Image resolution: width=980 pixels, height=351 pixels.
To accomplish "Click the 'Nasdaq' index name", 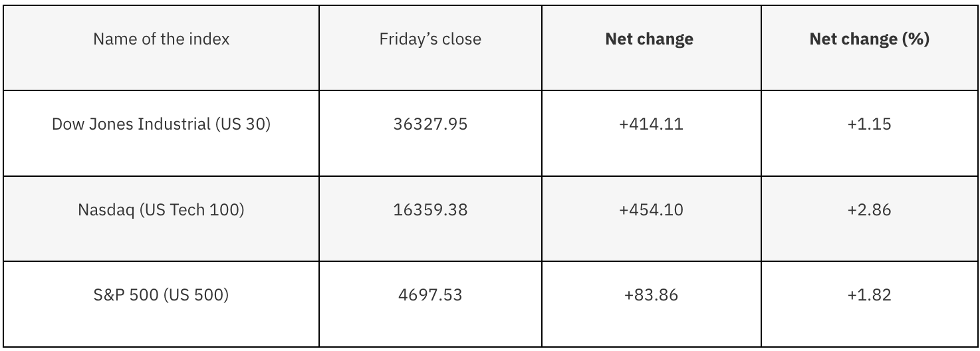I will pos(103,210).
